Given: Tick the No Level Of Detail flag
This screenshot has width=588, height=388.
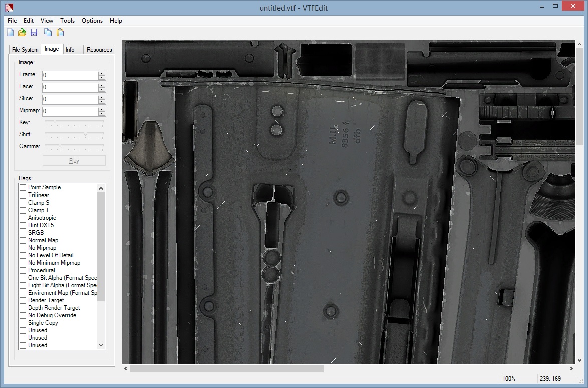Looking at the screenshot, I should tap(23, 255).
